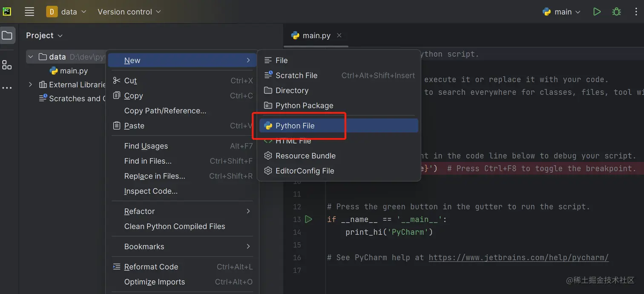Click the Paste clipboard icon

(117, 125)
